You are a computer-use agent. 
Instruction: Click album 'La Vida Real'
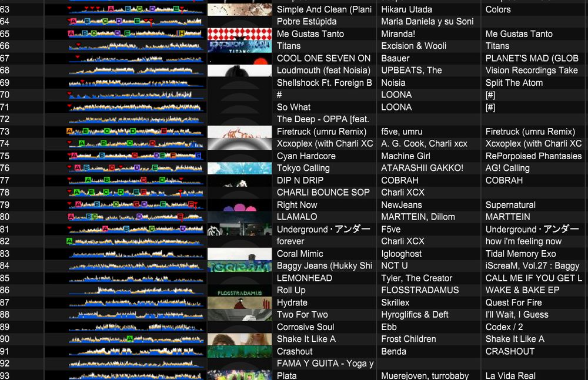(x=510, y=375)
